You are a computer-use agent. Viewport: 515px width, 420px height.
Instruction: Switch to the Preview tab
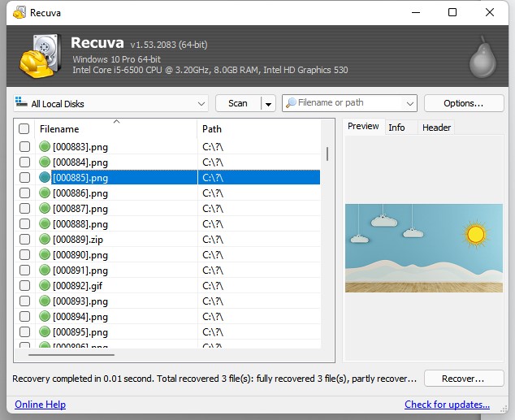(x=363, y=127)
